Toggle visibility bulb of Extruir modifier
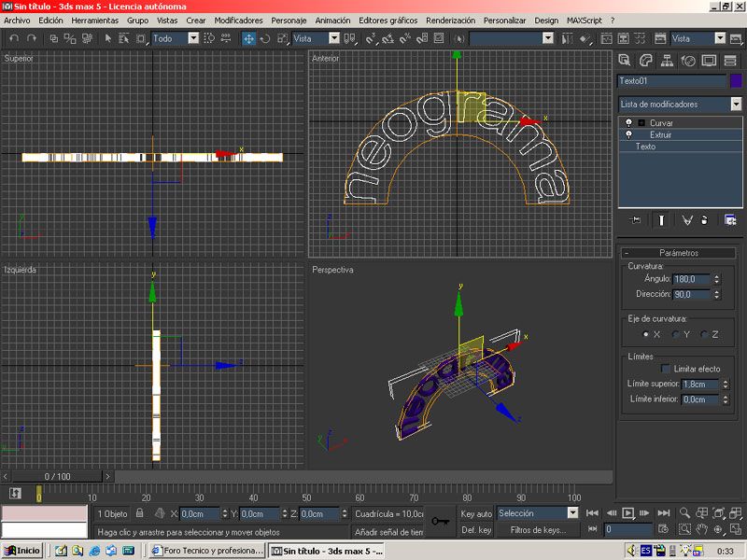The width and height of the screenshot is (747, 560). (628, 134)
